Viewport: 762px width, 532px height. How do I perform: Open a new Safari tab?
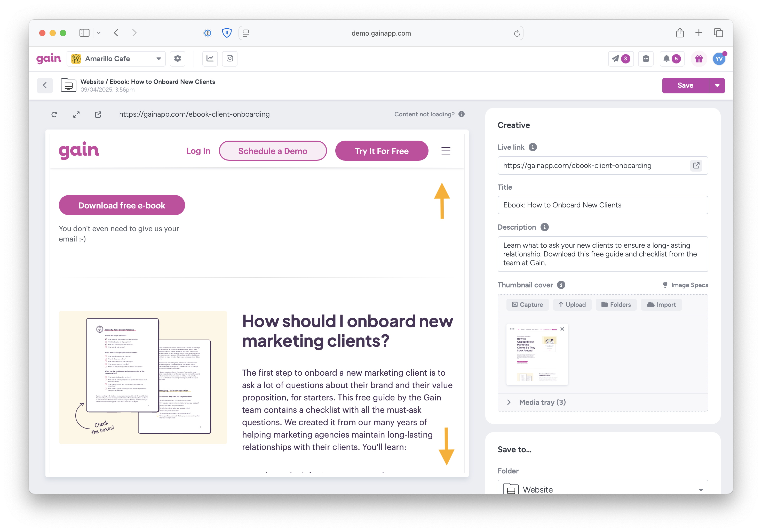[698, 33]
